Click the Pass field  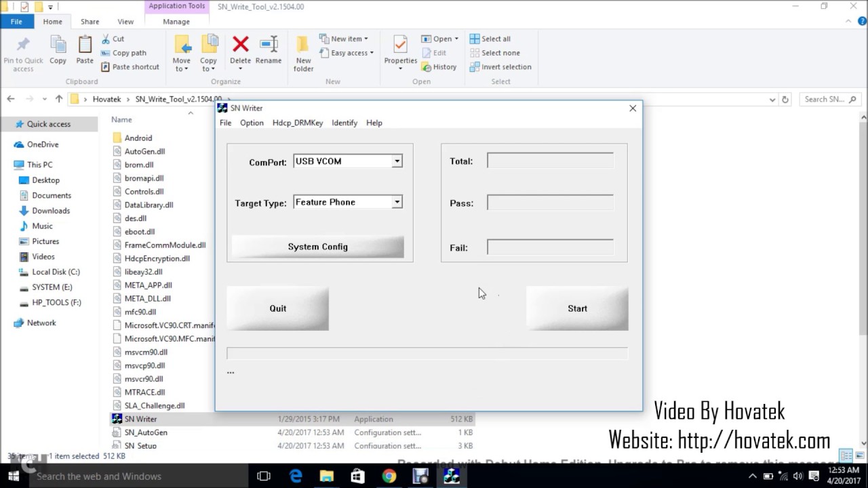pos(550,203)
